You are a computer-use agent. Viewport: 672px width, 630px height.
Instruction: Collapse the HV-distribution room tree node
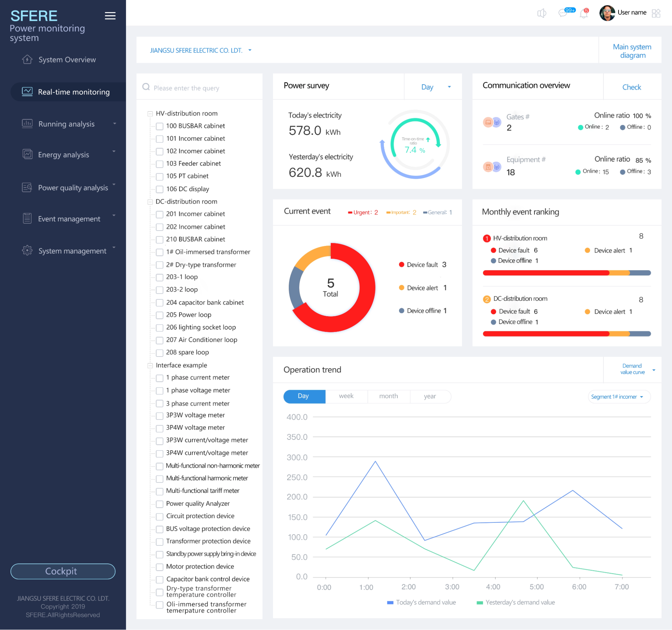pos(150,114)
